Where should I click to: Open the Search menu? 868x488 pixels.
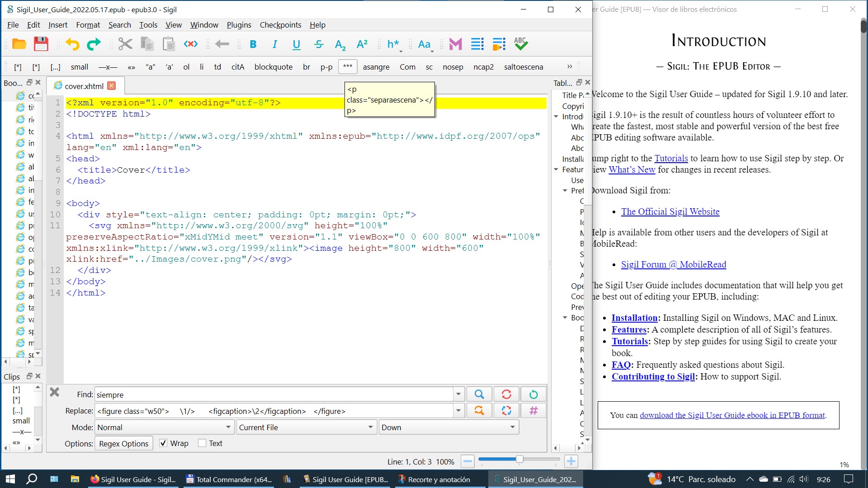tap(120, 25)
